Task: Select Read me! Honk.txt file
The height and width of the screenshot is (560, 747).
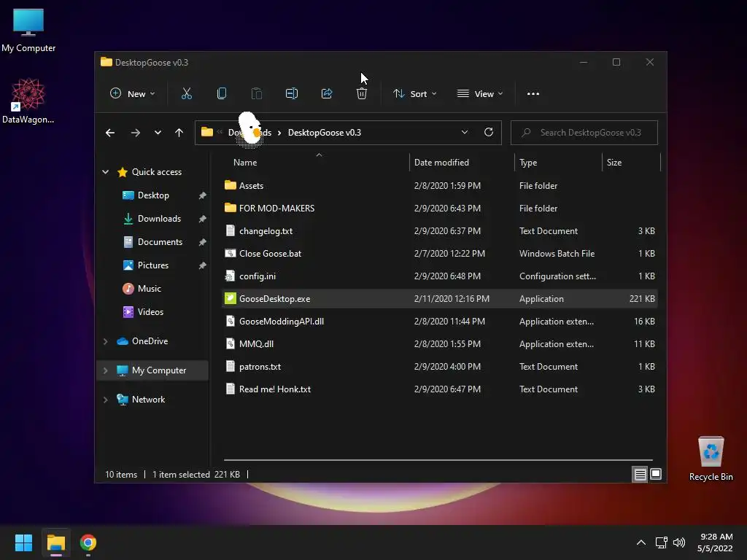Action: coord(440,389)
